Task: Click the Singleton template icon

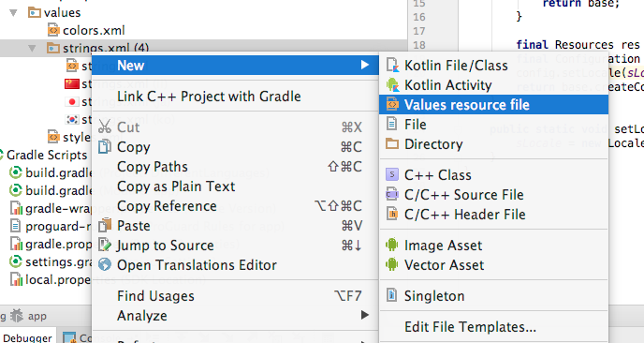Action: pos(392,295)
